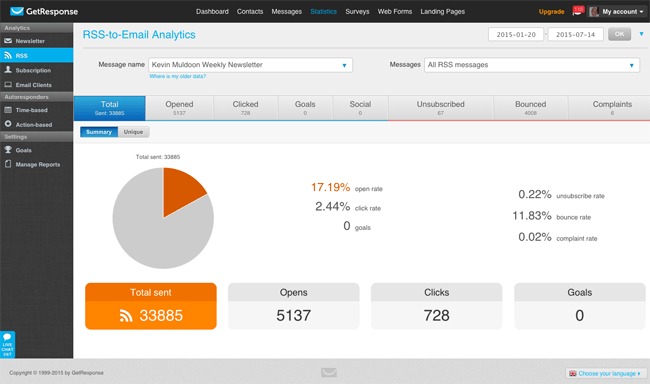Open the Web Forms menu
This screenshot has width=650, height=384.
coord(395,12)
